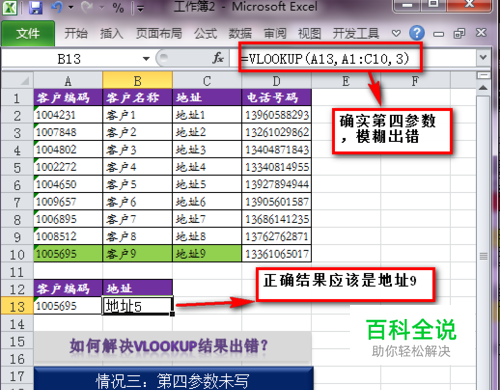The height and width of the screenshot is (390, 500).
Task: Click green cell 地址9 in row 10
Action: point(207,254)
